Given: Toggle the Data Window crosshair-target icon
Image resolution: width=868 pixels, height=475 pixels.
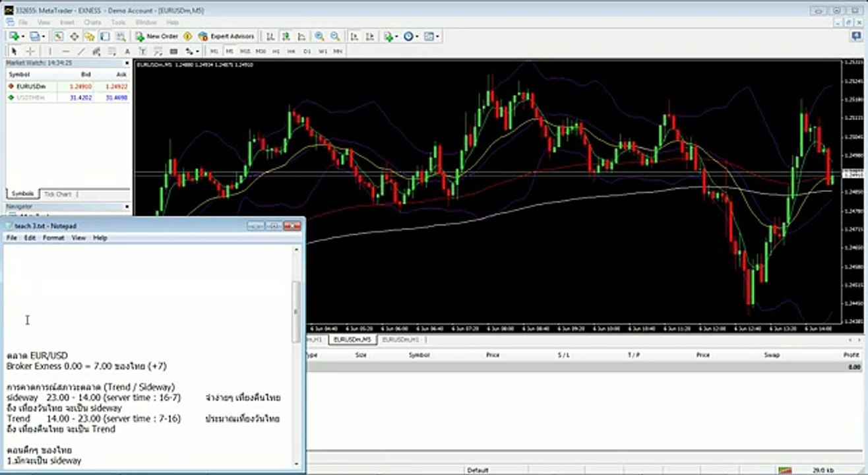Looking at the screenshot, I should (x=75, y=36).
